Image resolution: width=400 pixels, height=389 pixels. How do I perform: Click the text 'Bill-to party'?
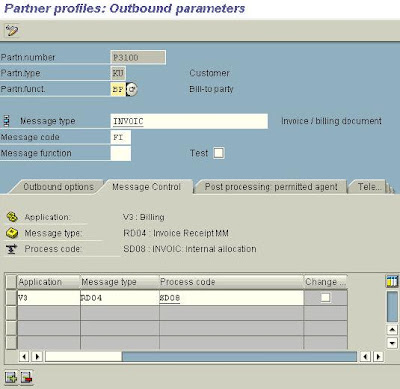tap(211, 89)
